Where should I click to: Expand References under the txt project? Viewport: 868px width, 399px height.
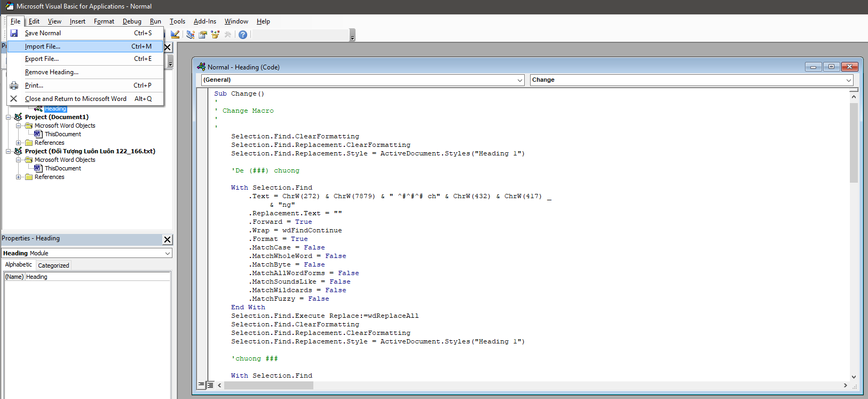[19, 177]
